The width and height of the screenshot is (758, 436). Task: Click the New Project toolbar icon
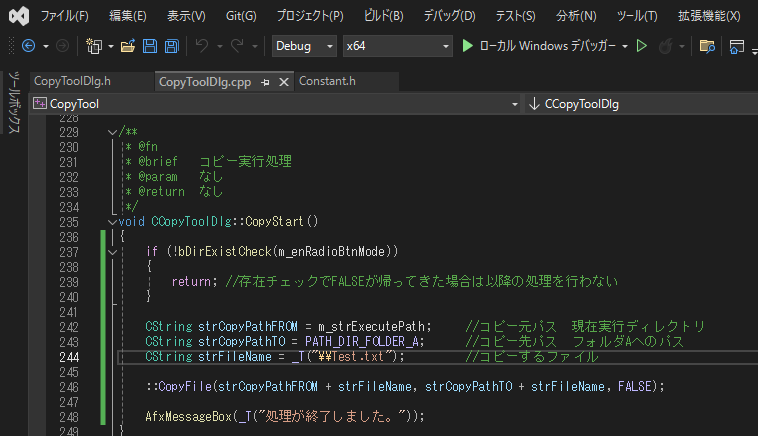coord(94,46)
